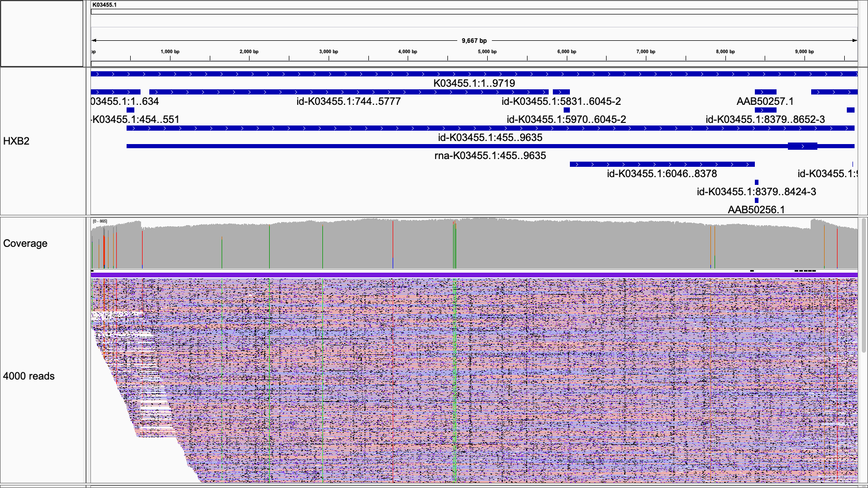This screenshot has height=488, width=868.
Task: Click the K03455.1 sequence name label
Action: coord(104,5)
